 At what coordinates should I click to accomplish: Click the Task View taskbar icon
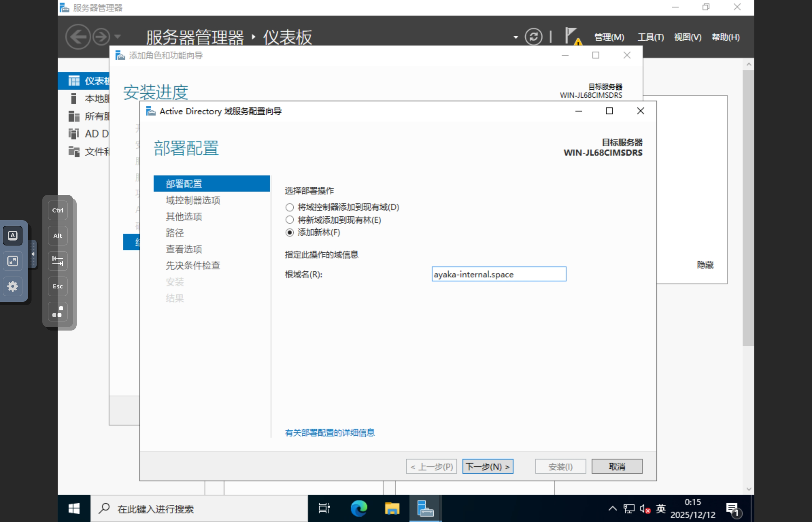(324, 508)
